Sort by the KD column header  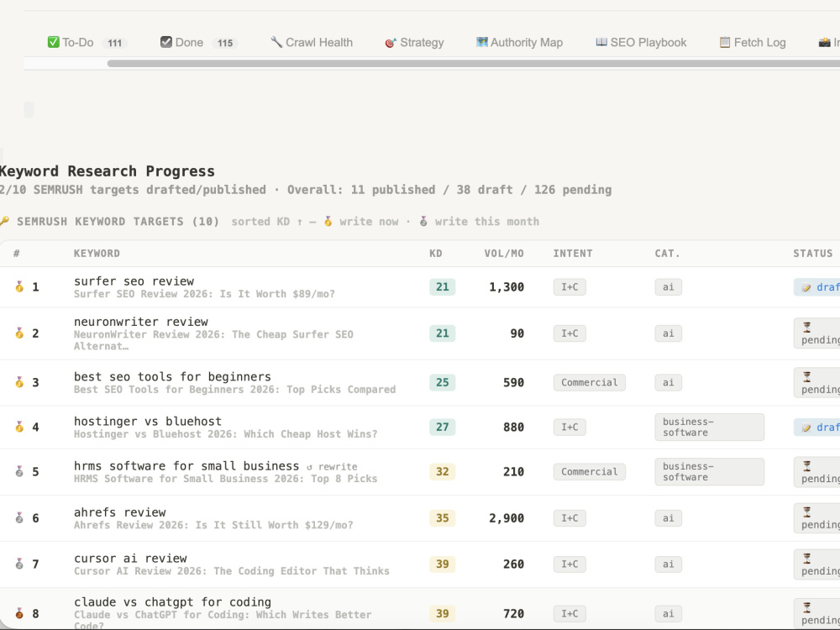pos(435,254)
